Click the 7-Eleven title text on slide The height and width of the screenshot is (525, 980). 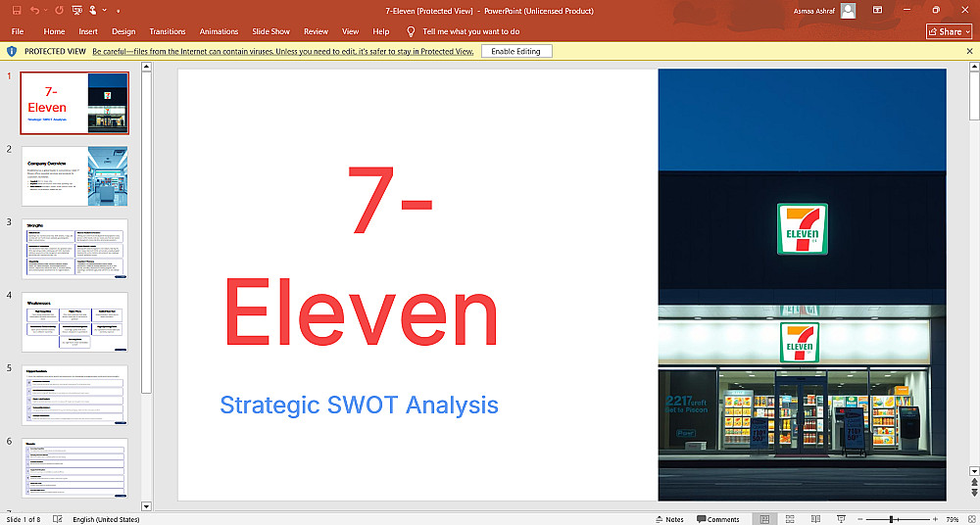361,255
